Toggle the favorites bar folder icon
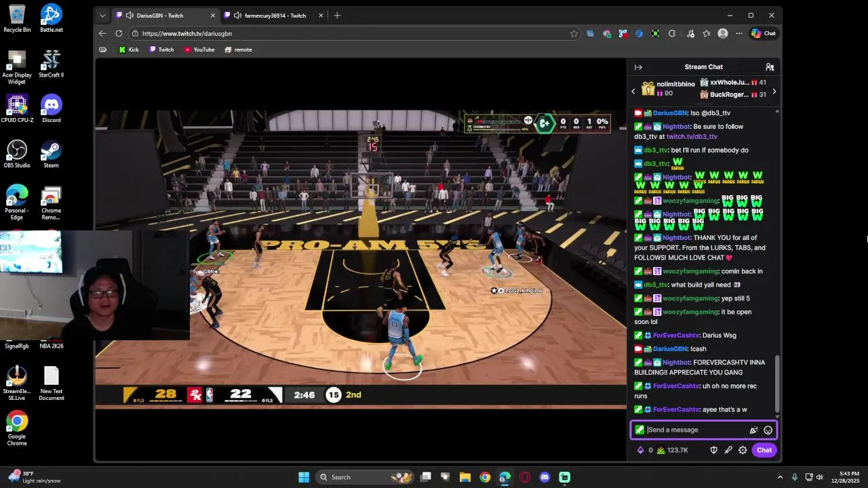Screen dimensions: 868x488 tap(102, 49)
